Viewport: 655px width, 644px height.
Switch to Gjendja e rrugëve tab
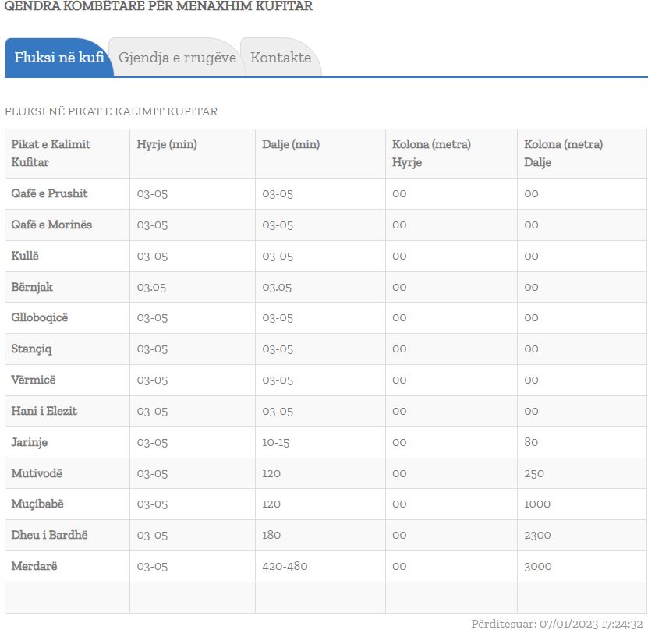(177, 58)
